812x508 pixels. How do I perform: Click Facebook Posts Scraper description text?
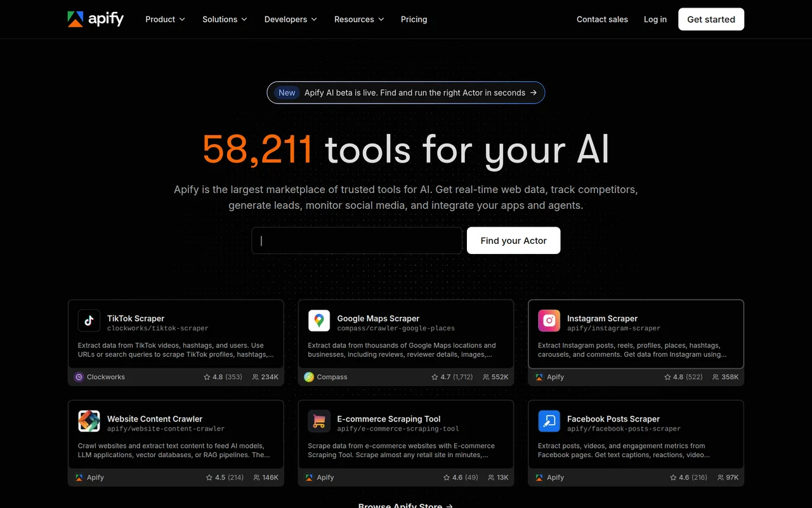[x=624, y=450]
